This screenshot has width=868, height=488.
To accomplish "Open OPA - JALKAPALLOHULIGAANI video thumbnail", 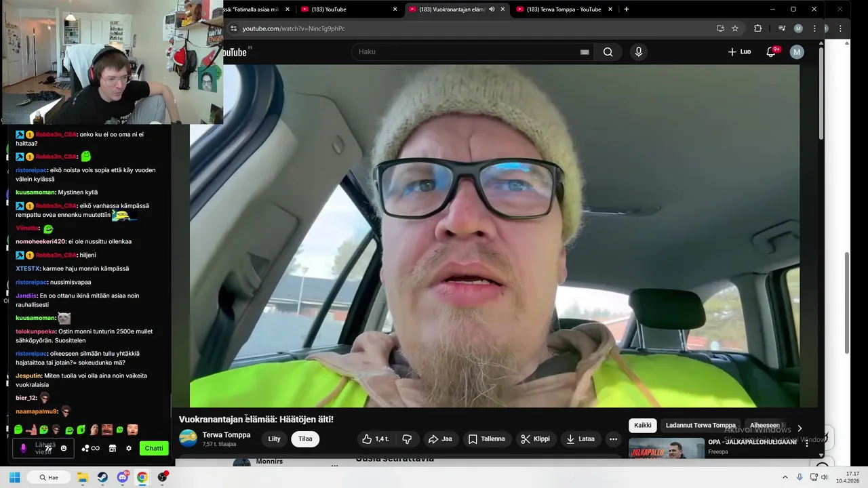I will tap(666, 449).
